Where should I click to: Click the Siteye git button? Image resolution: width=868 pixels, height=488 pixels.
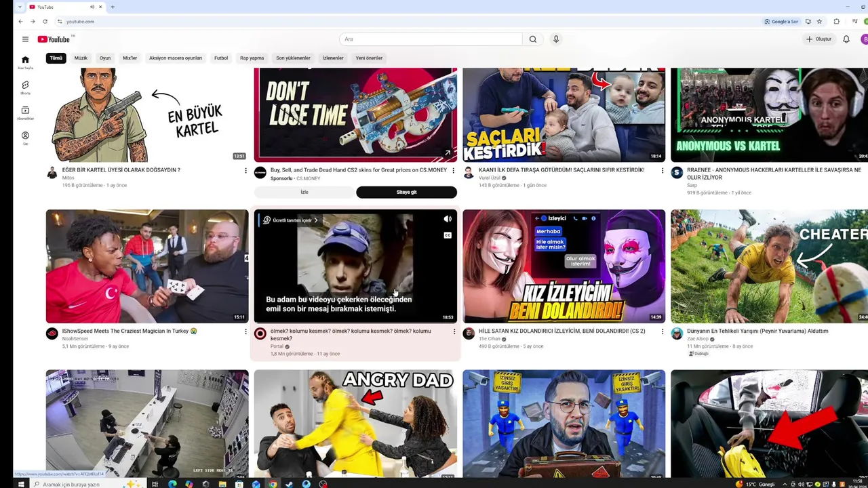[x=406, y=192]
